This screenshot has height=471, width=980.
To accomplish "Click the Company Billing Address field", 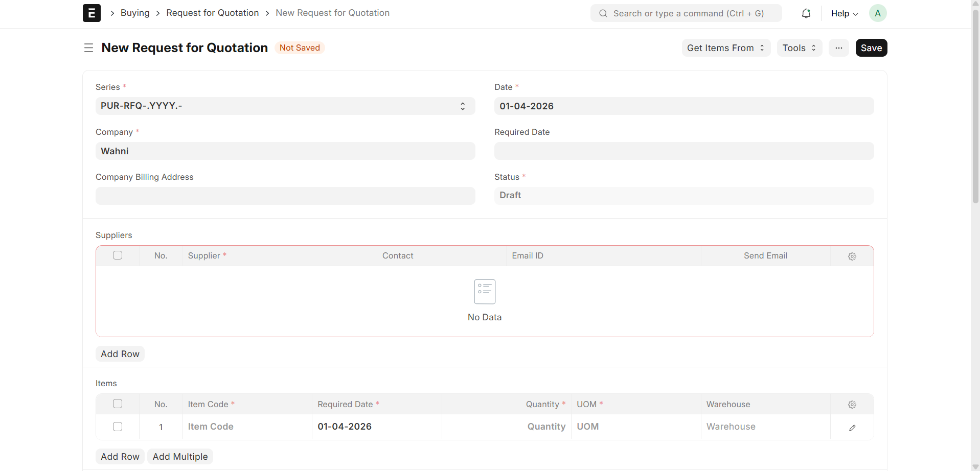I will tap(285, 196).
